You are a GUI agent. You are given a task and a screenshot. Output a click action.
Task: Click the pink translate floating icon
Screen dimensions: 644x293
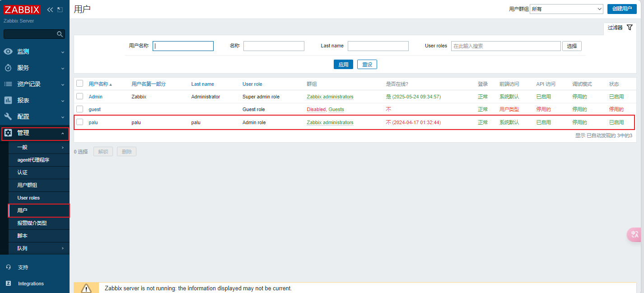tap(635, 235)
